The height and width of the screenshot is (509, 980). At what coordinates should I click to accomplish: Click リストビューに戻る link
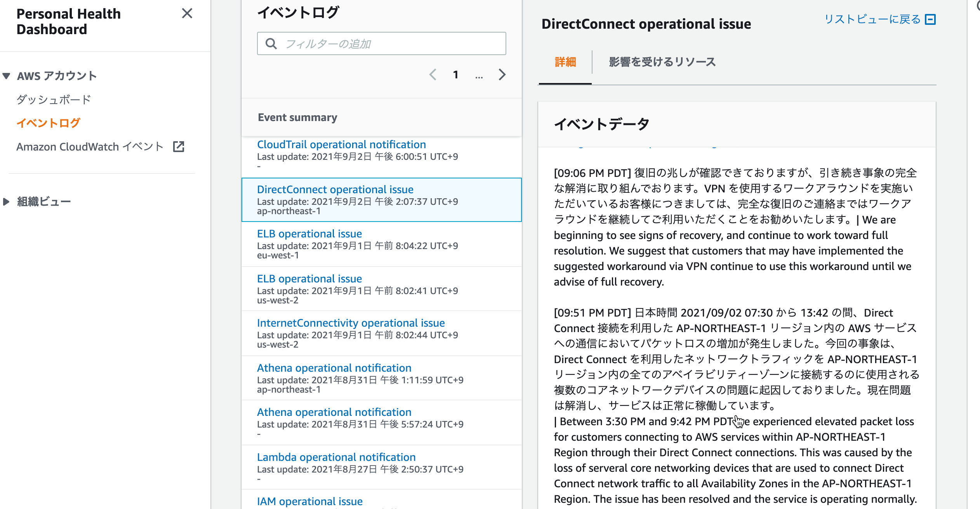click(872, 19)
